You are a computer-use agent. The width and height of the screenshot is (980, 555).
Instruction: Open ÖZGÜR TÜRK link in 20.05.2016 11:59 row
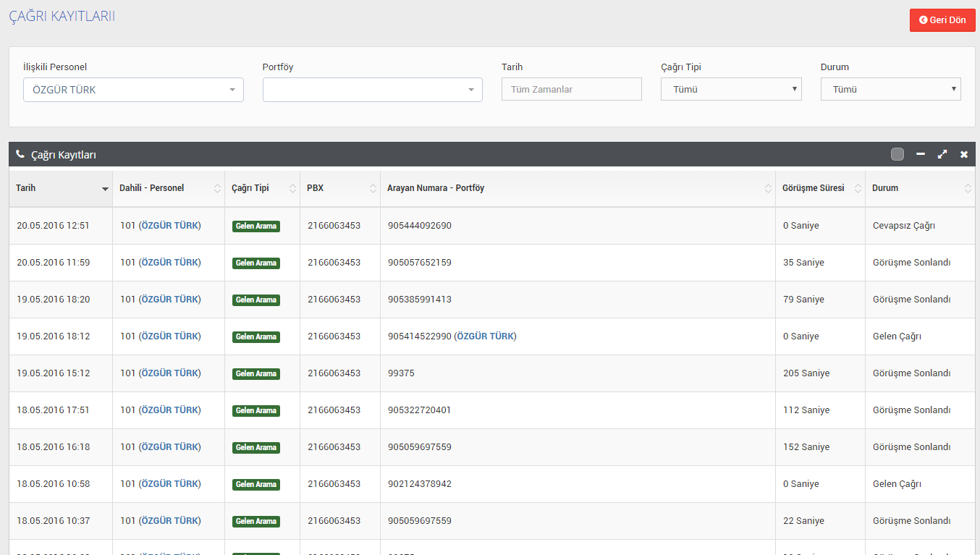170,263
